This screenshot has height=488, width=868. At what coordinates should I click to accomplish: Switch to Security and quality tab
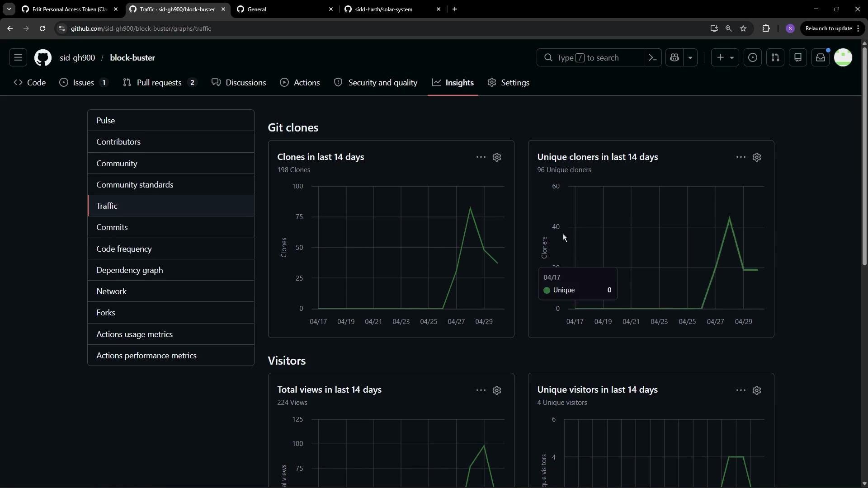[376, 83]
